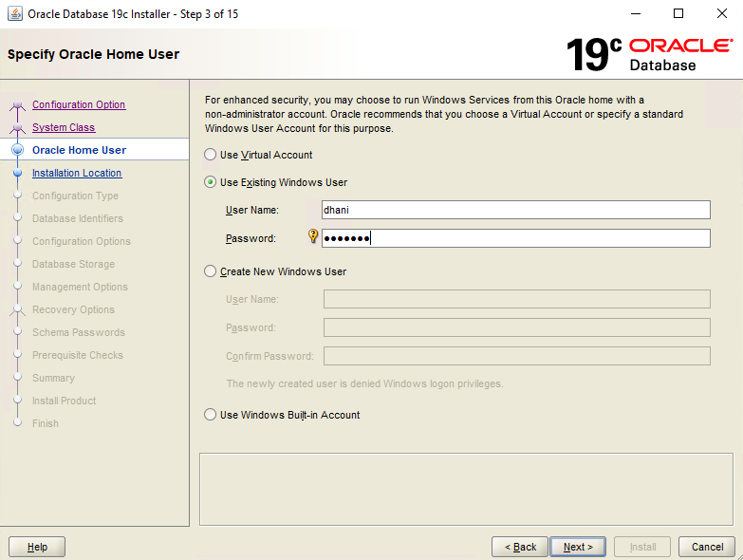The image size is (743, 560).
Task: Click the System Class step marker icon
Action: tap(17, 127)
